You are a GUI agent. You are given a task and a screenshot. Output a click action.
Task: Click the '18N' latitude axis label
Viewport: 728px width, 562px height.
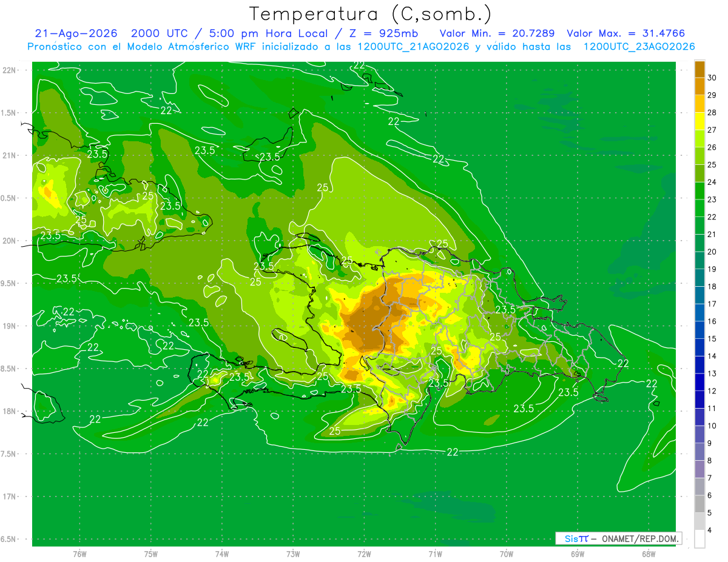pos(10,411)
